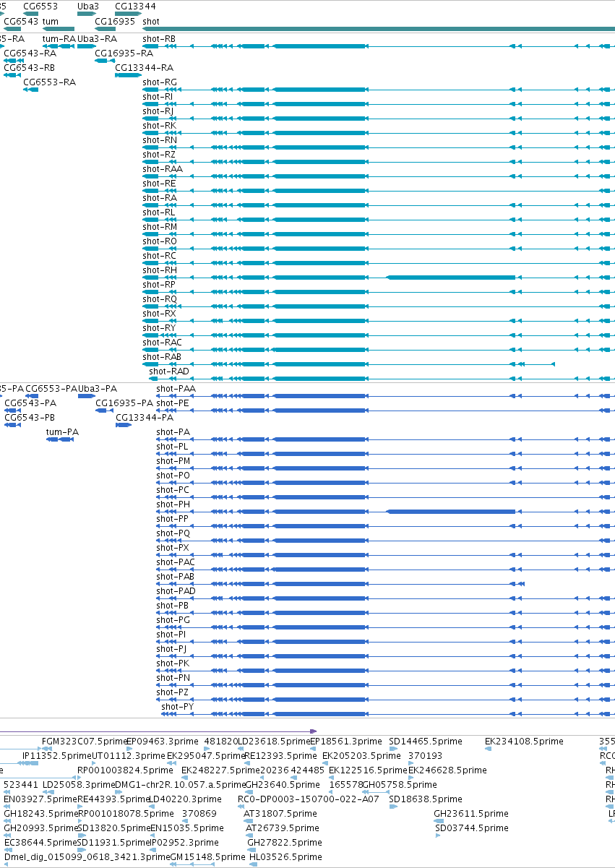Click the EK234108.5prime EST label

pyautogui.click(x=524, y=741)
